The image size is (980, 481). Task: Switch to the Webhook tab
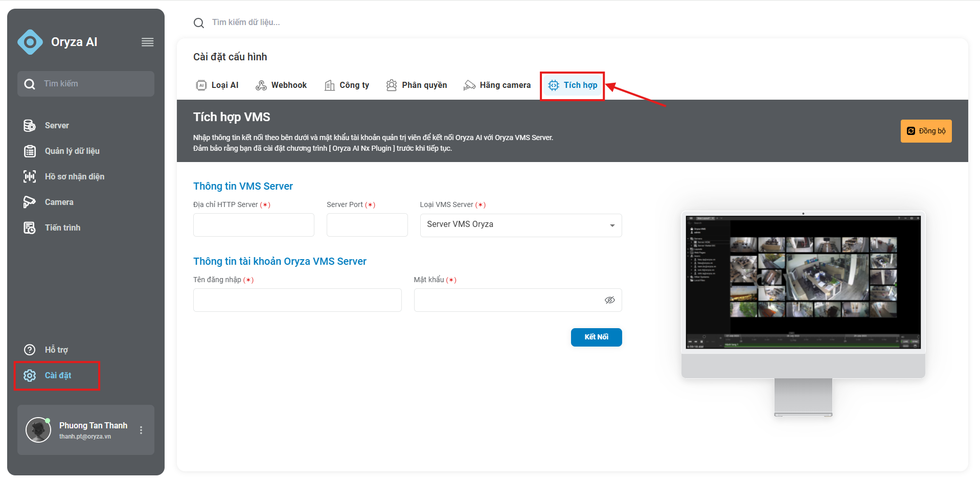point(281,85)
